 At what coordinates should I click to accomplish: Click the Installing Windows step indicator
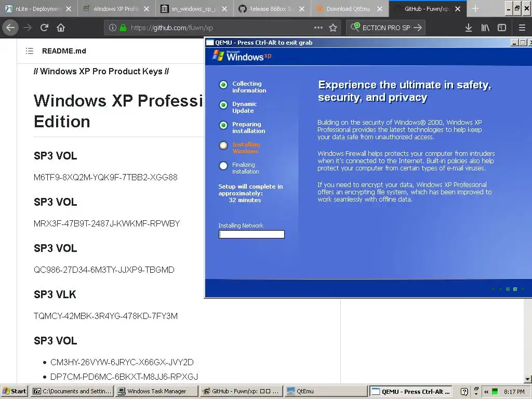[x=223, y=145]
